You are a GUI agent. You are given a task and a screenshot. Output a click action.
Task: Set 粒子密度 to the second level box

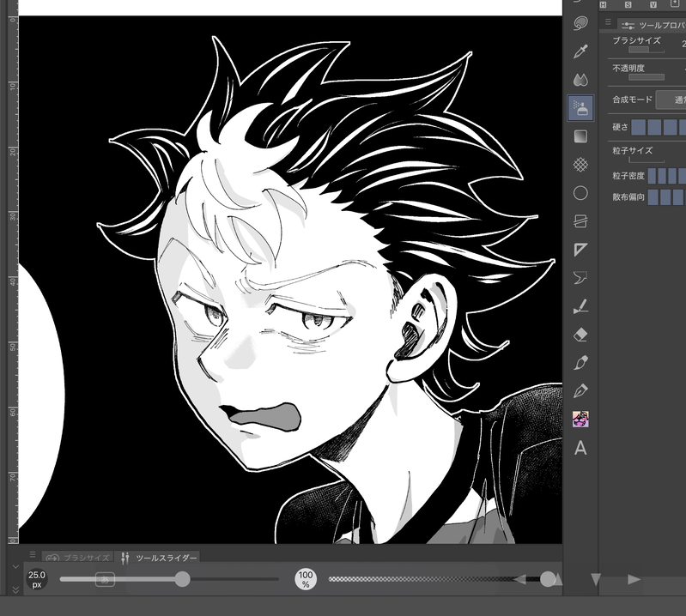(x=662, y=176)
